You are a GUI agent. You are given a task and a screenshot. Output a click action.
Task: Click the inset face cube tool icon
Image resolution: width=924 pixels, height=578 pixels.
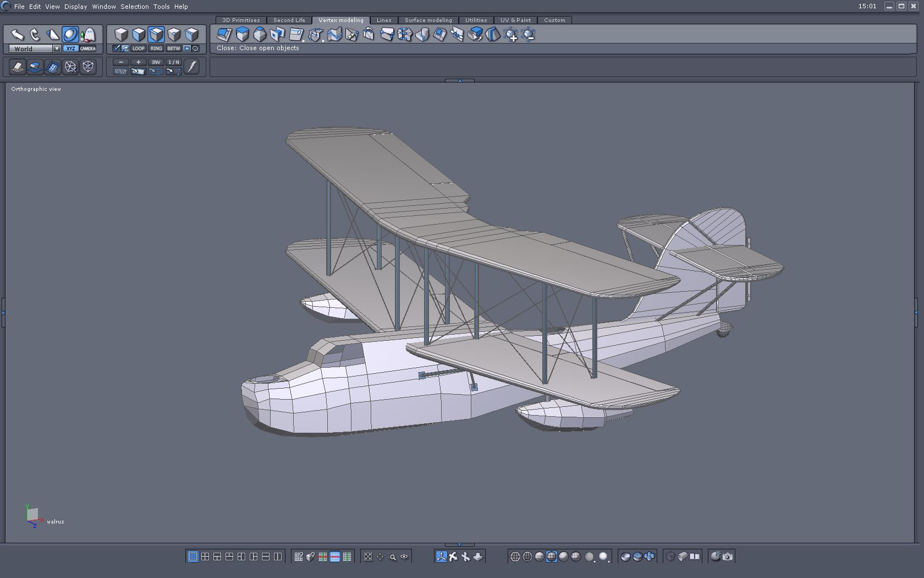tap(277, 35)
